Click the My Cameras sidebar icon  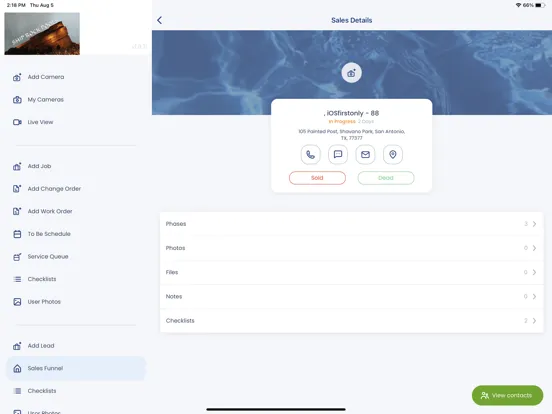[x=17, y=100]
